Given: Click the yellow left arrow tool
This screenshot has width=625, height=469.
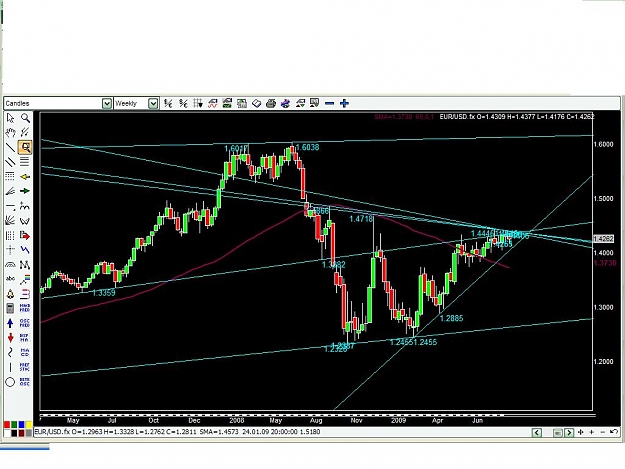Looking at the screenshot, I should pyautogui.click(x=25, y=177).
